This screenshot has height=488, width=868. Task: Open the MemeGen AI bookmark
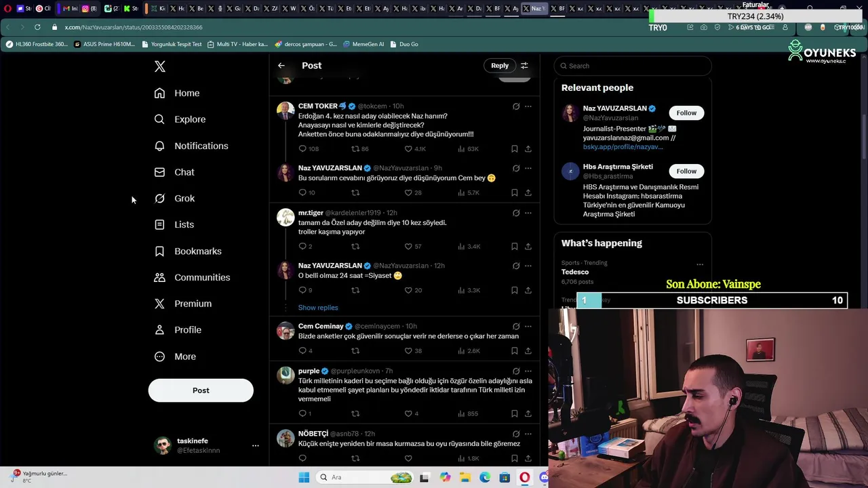point(363,44)
